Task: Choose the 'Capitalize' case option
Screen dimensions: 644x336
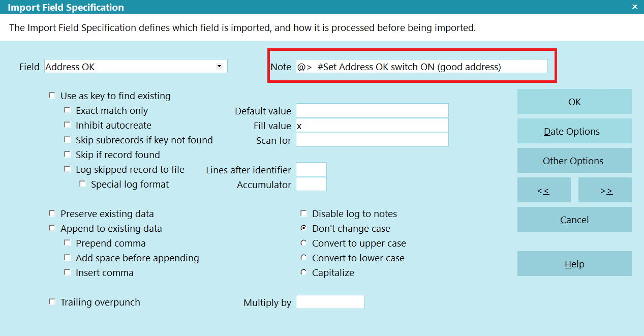Action: coord(303,272)
